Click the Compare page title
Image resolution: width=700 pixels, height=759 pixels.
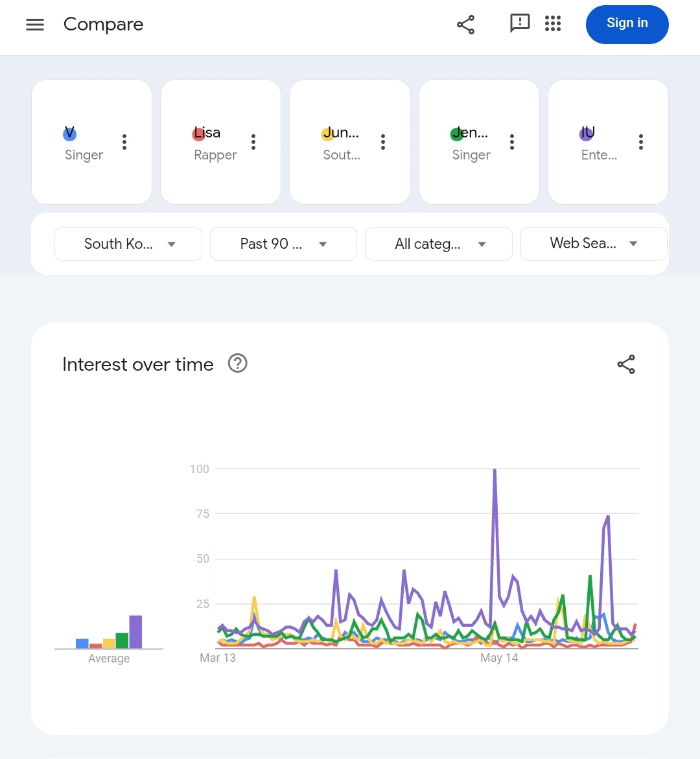pyautogui.click(x=103, y=24)
